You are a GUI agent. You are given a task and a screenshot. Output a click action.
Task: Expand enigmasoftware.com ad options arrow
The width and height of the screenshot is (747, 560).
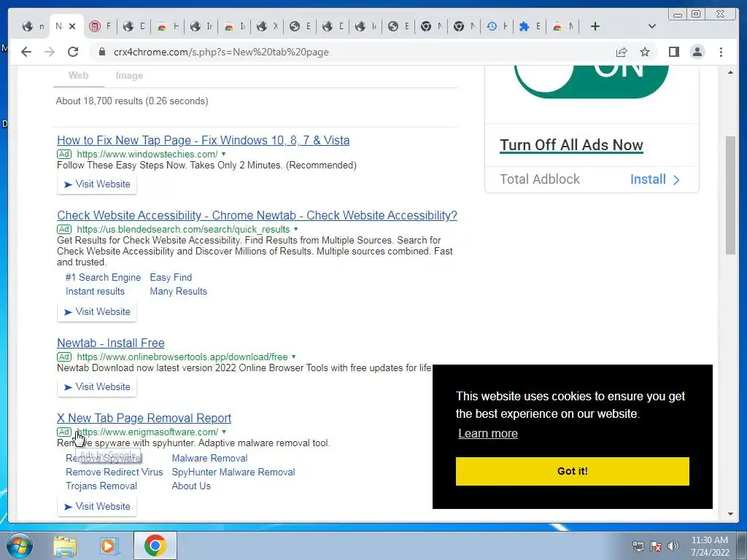224,432
